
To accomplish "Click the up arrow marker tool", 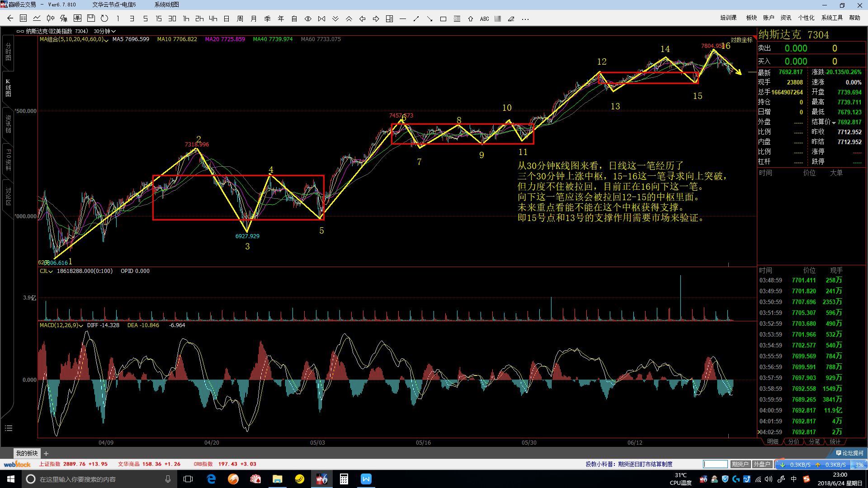I will tap(471, 19).
